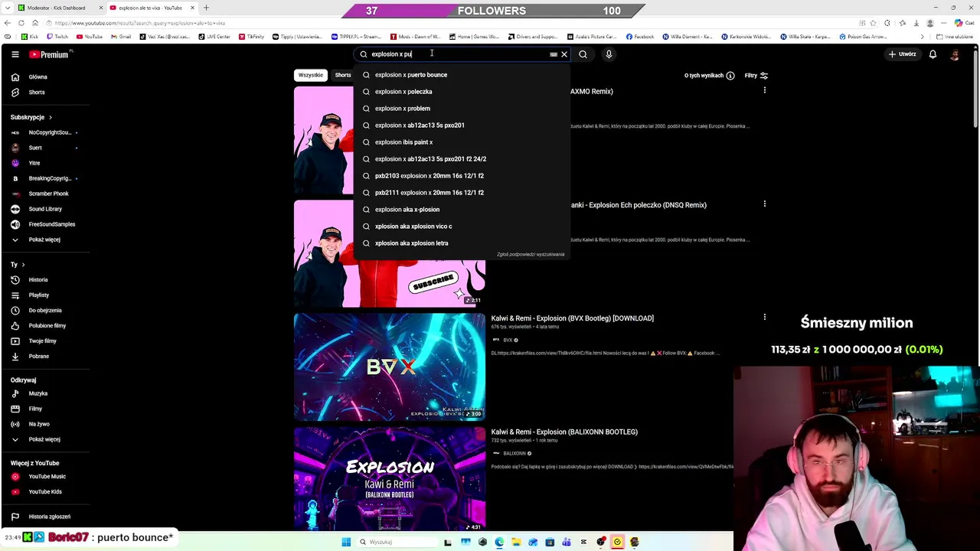Screen dimensions: 980x551
Task: Open NoCopyrightSounds subscription channel
Action: pos(46,132)
